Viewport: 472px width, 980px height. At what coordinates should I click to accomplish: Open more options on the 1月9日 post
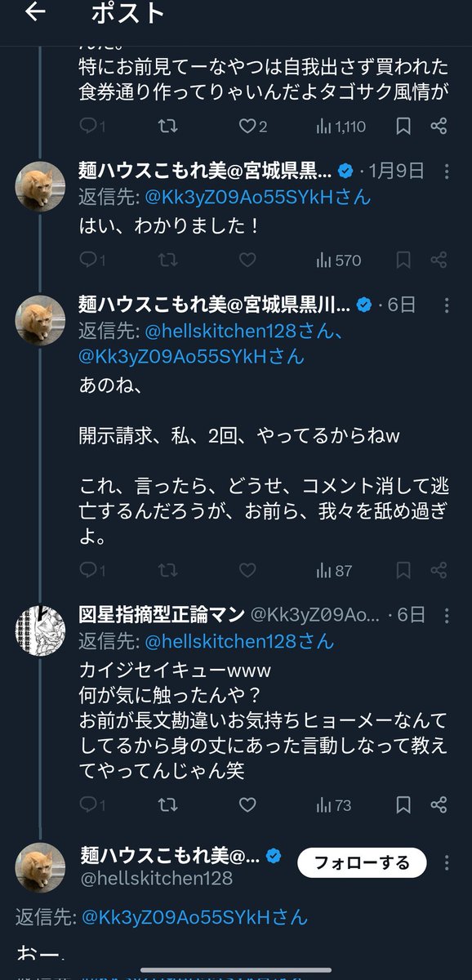tap(447, 171)
